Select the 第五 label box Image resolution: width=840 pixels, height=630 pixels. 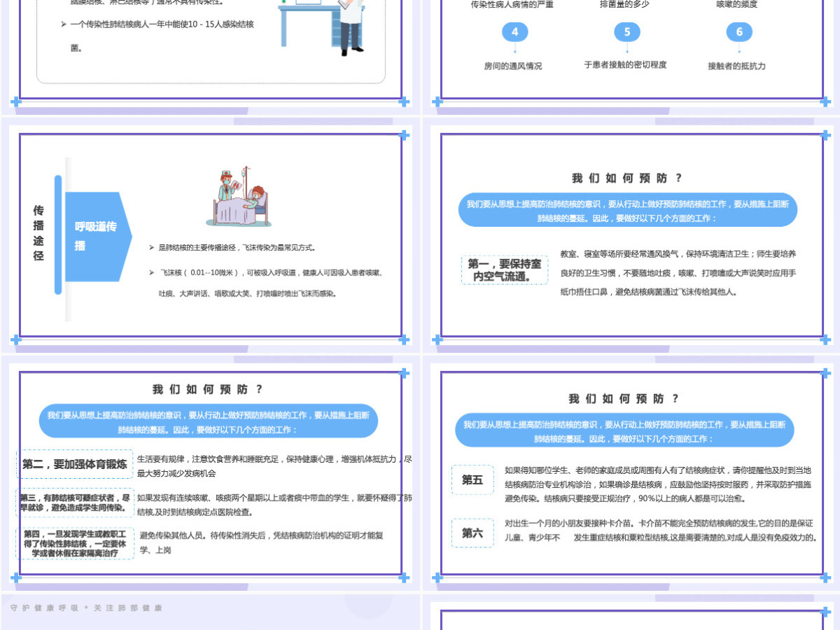[x=472, y=480]
